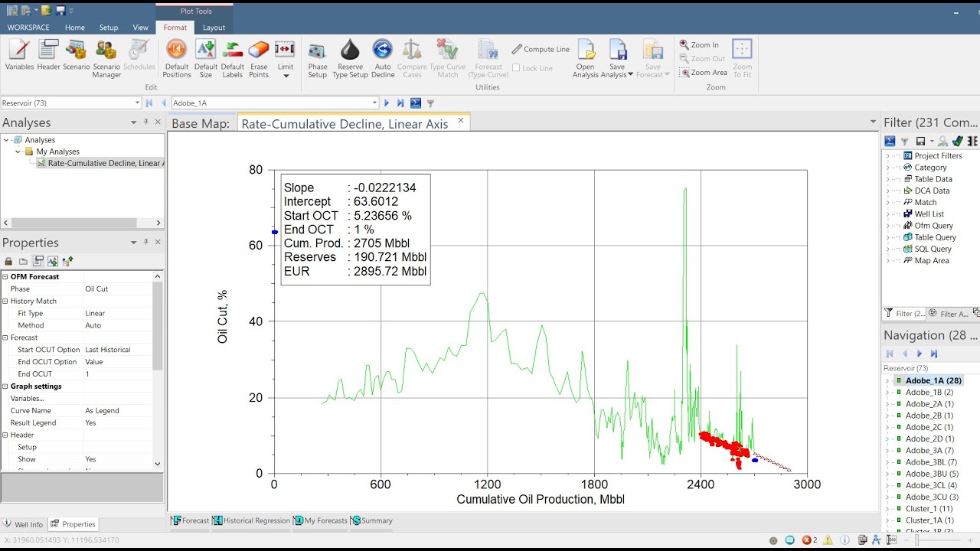The height and width of the screenshot is (551, 980).
Task: Collapse the OFM Forecast property group
Action: (5, 276)
